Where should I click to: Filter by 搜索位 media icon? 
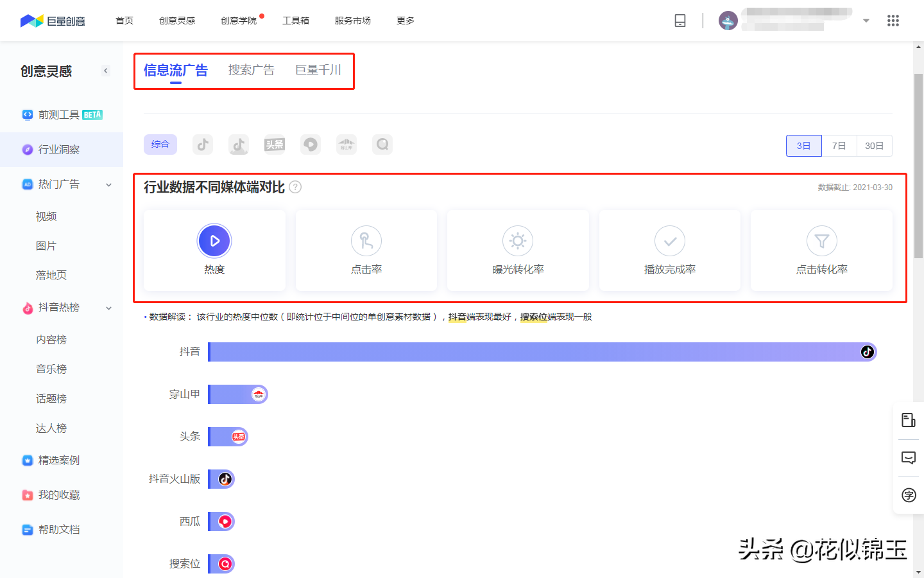[382, 144]
